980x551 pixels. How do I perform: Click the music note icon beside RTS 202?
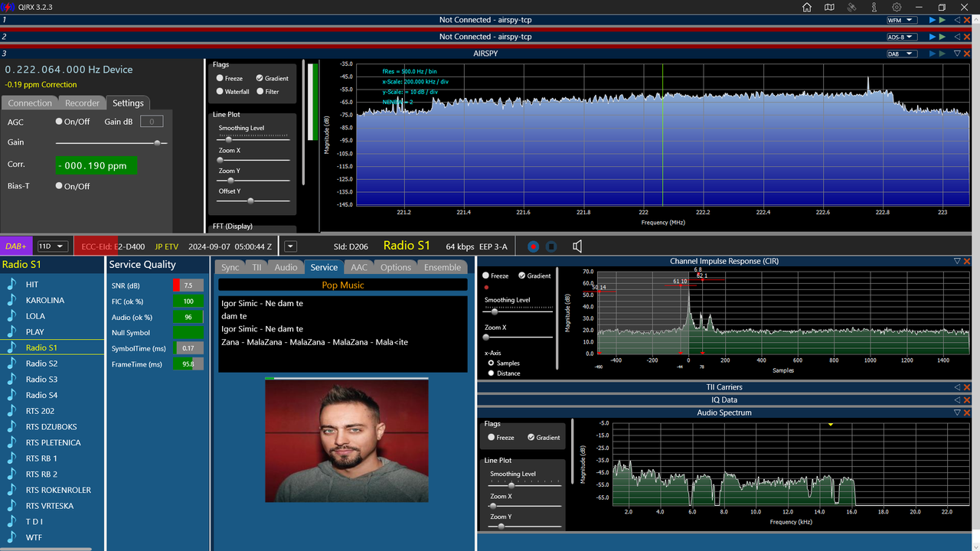(x=11, y=411)
